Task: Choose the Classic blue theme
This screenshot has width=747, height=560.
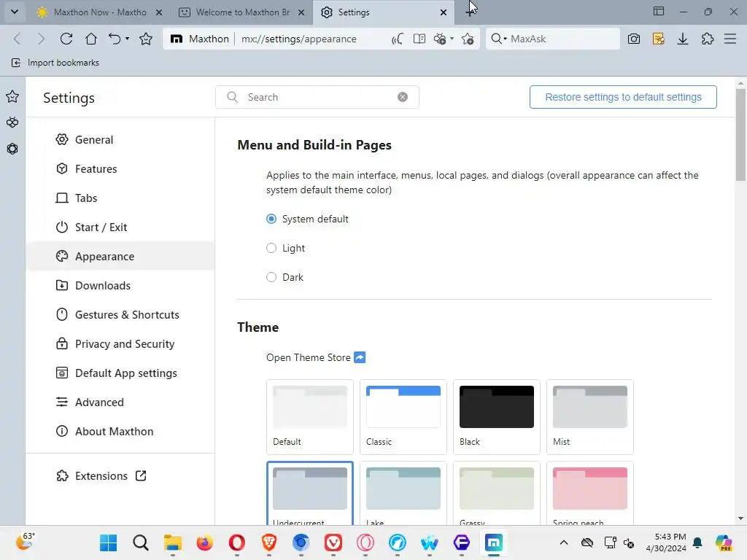Action: tap(403, 416)
